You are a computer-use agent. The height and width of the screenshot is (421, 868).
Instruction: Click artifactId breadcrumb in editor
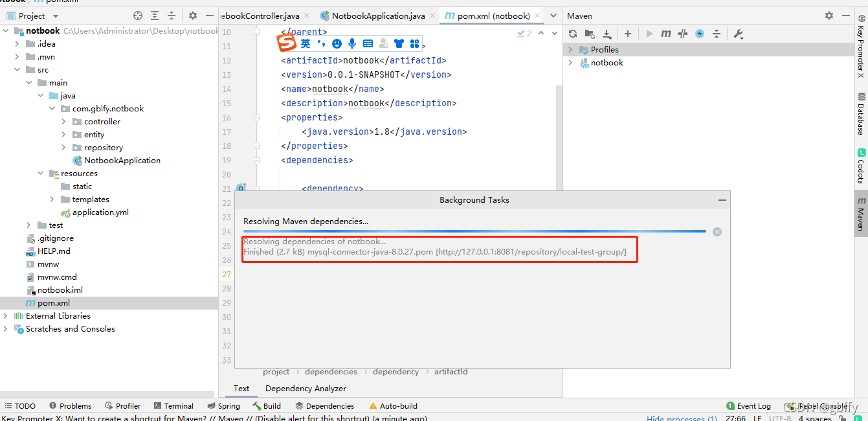coord(451,372)
